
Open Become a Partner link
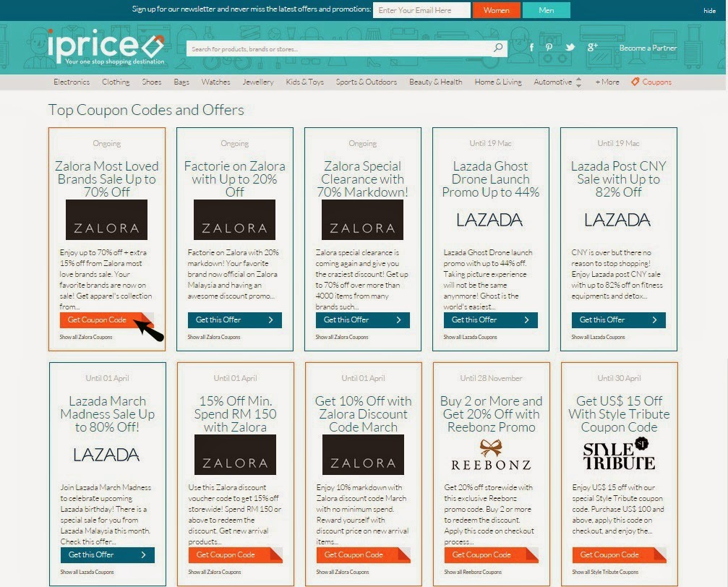[648, 48]
